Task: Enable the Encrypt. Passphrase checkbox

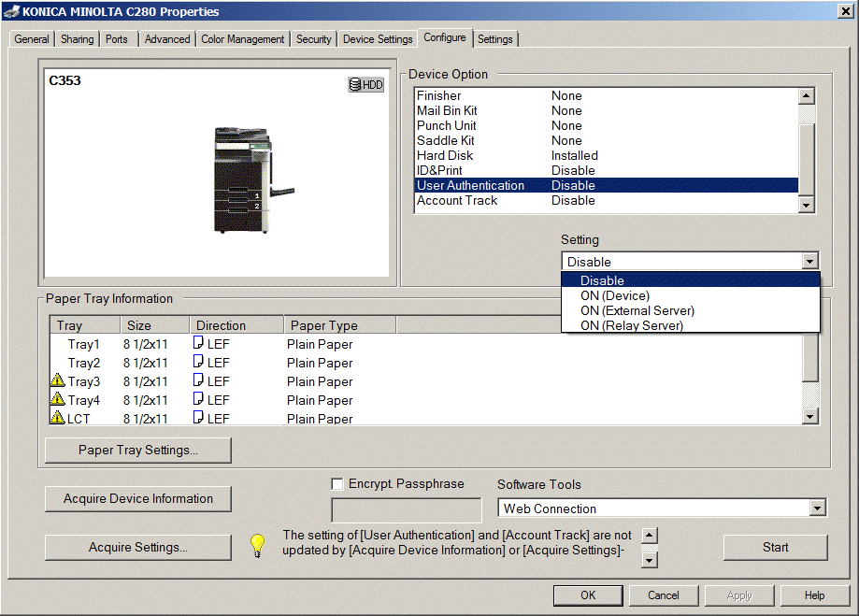Action: point(337,484)
